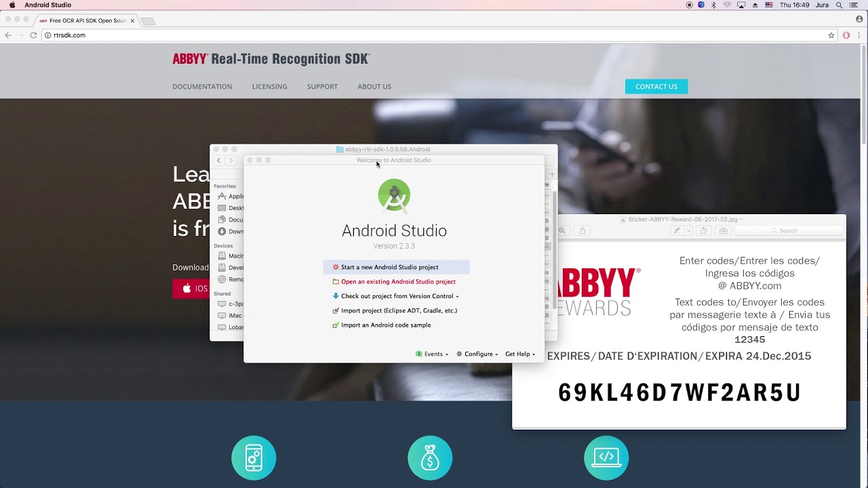Select iMac shared computer in Finder

pyautogui.click(x=230, y=316)
